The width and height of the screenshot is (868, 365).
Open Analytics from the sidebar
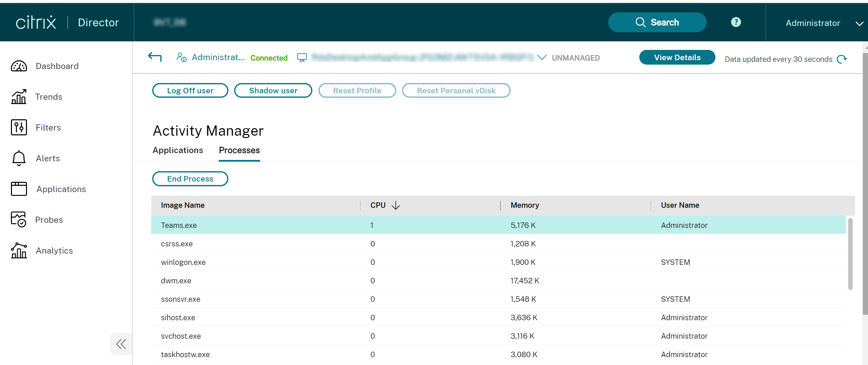pyautogui.click(x=54, y=250)
